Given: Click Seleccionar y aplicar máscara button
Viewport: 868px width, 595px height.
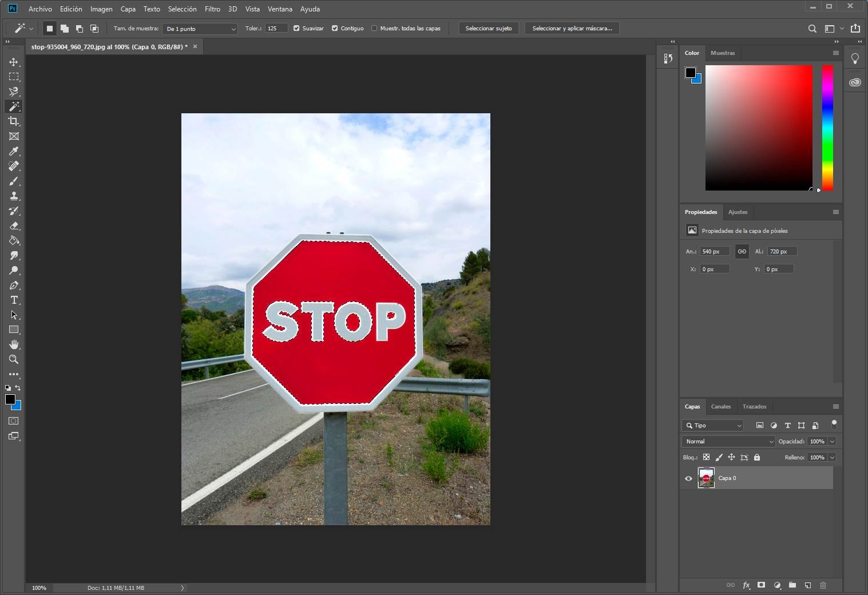Looking at the screenshot, I should (x=572, y=29).
